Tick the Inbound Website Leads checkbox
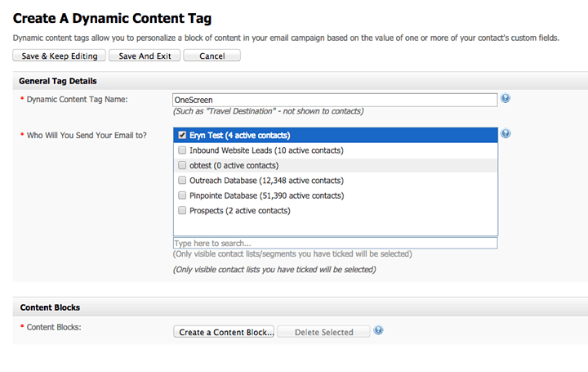588x372 pixels. 182,150
